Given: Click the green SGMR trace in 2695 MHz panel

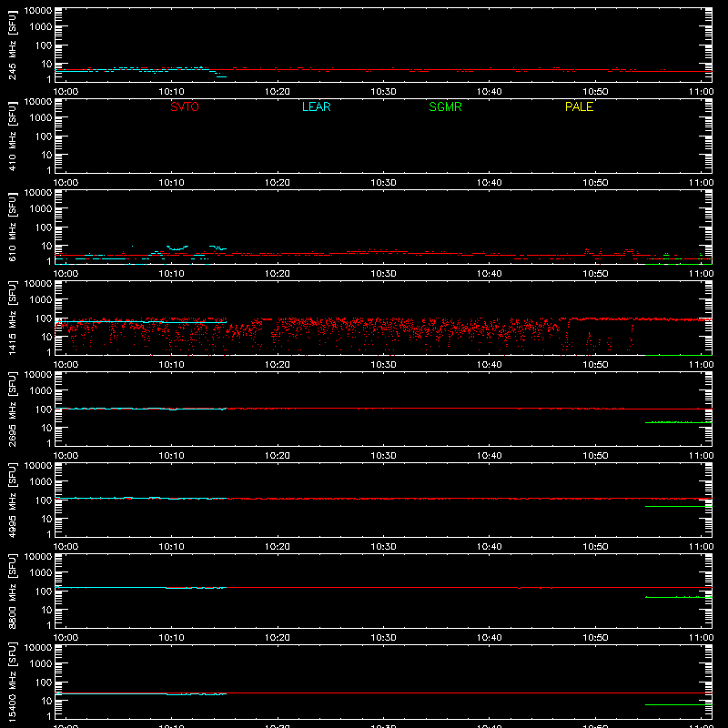Looking at the screenshot, I should point(678,422).
